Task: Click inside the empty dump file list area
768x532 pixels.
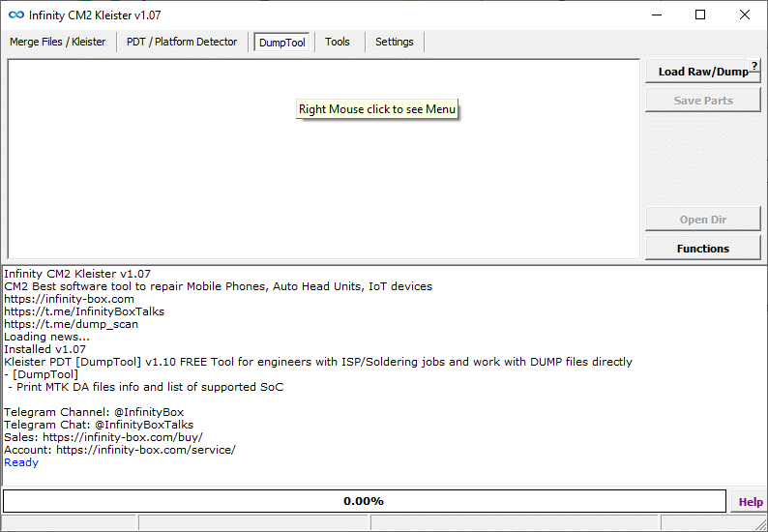Action: [324, 159]
